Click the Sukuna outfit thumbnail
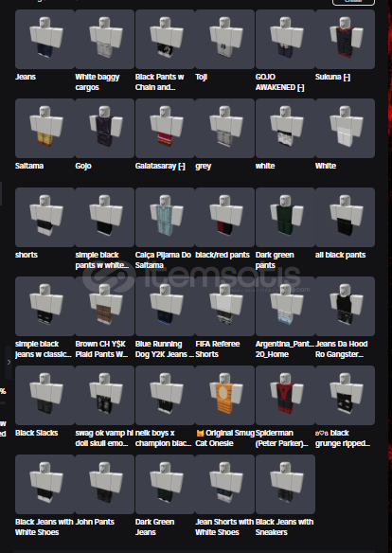392x553 pixels. 345,39
